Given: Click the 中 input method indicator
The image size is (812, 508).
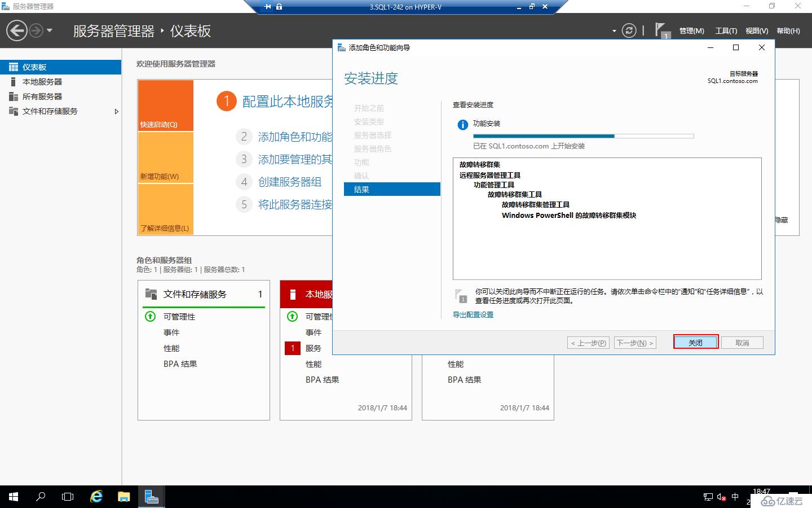Looking at the screenshot, I should [735, 497].
